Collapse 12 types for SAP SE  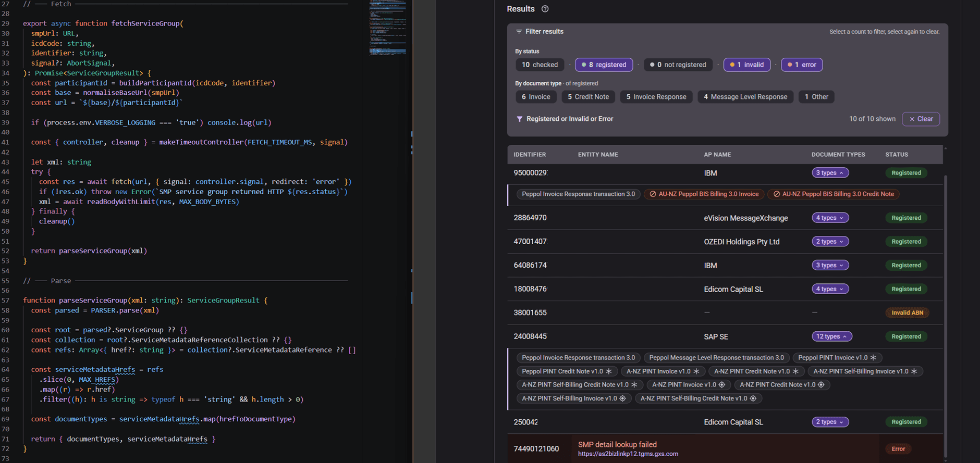point(832,336)
